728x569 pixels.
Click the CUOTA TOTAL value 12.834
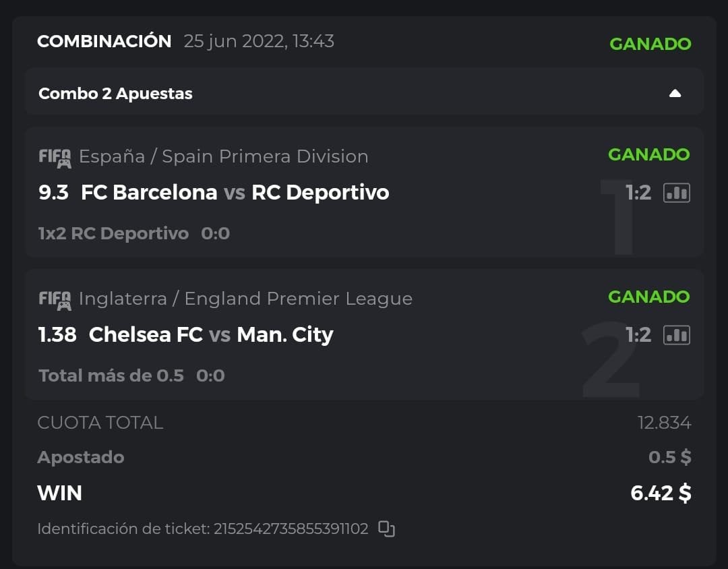coord(664,423)
